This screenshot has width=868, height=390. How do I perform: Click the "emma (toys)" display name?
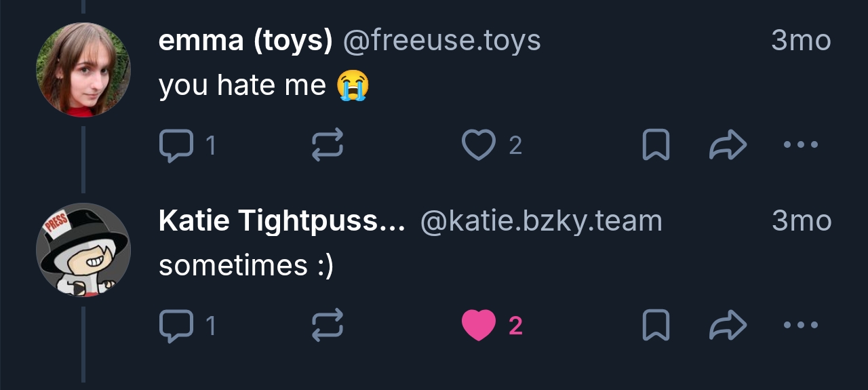(245, 41)
